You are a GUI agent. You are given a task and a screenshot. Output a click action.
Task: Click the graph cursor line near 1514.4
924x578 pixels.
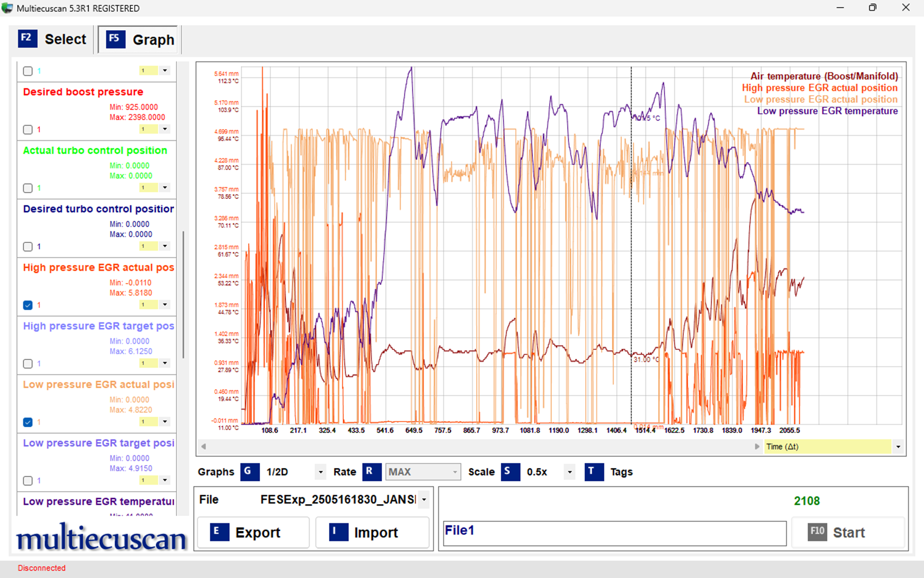631,245
